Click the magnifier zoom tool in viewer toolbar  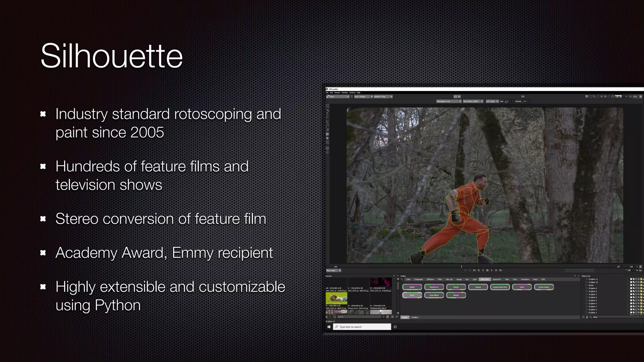pos(594,96)
